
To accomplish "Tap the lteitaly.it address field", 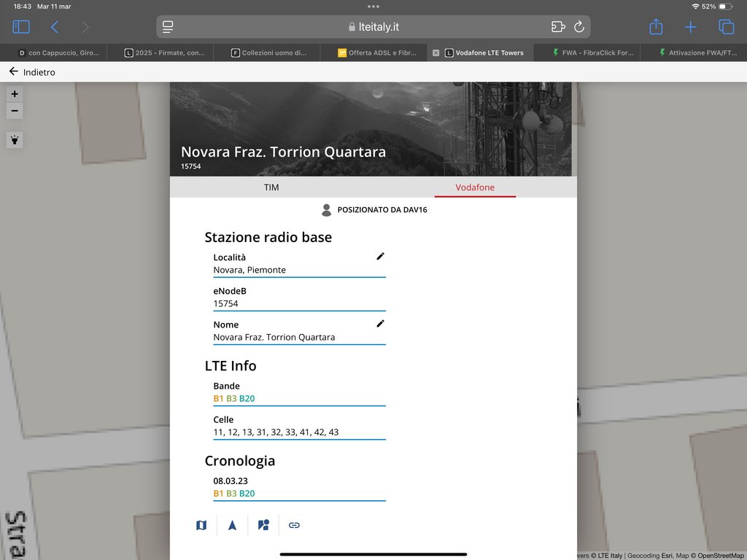I will coord(373,27).
